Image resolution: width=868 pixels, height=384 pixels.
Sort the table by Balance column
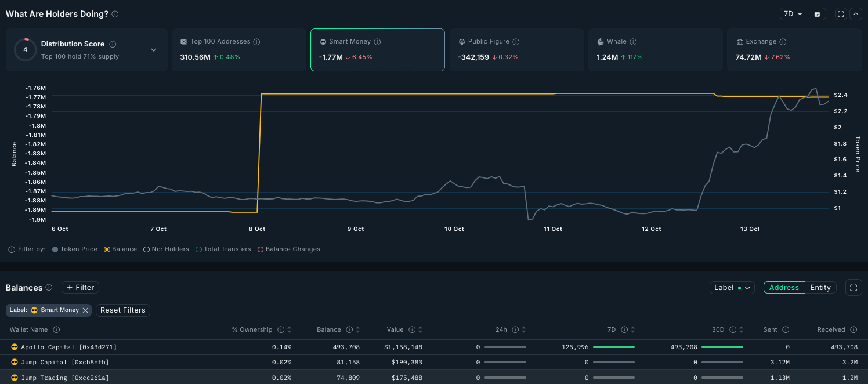[x=358, y=329]
